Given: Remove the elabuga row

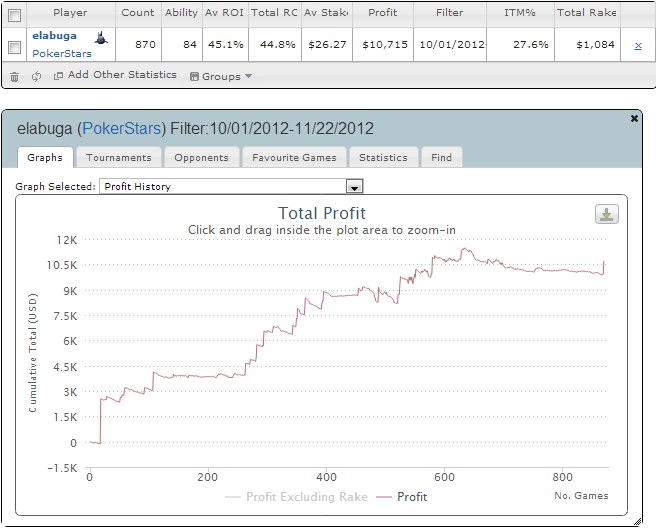Looking at the screenshot, I should pos(638,46).
